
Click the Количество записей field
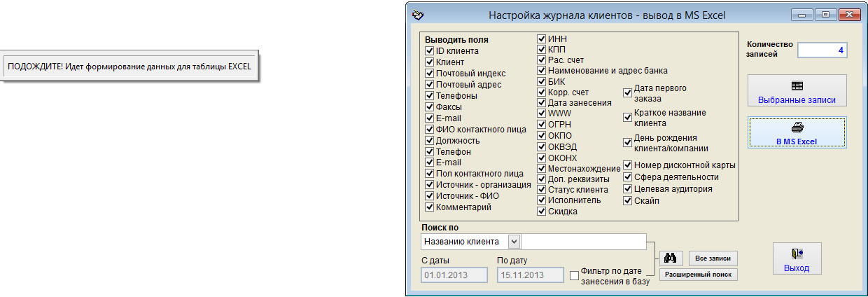(822, 50)
